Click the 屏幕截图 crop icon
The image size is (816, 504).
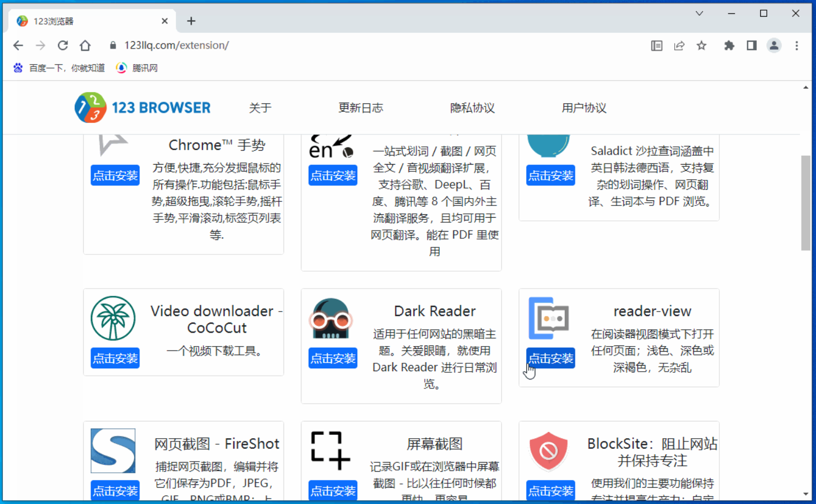click(330, 450)
